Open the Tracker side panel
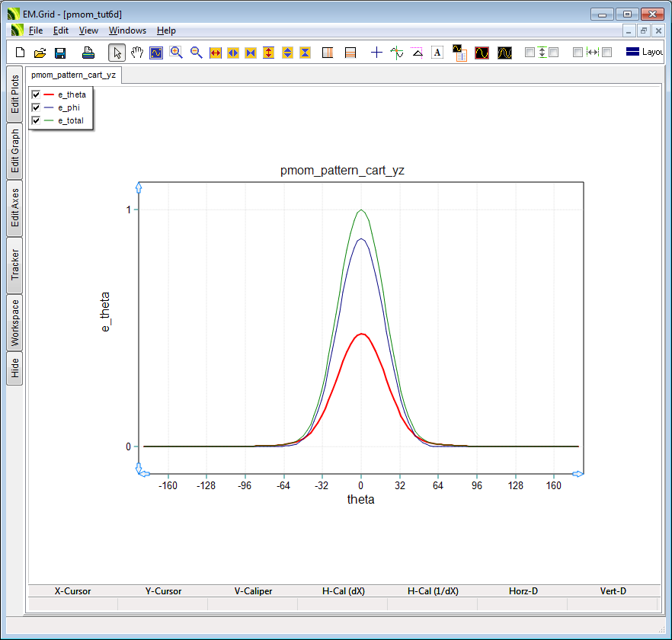672x640 pixels. 14,265
